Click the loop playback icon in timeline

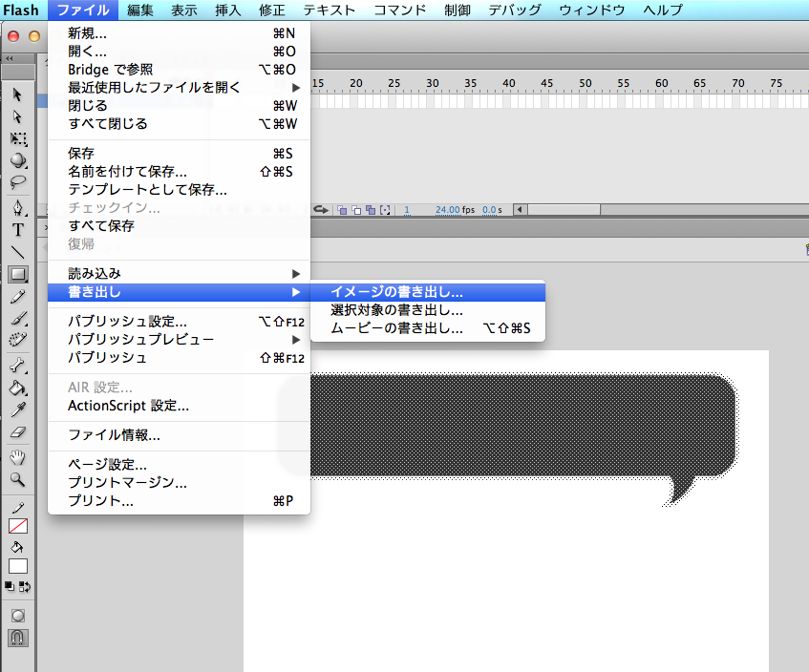tap(321, 209)
